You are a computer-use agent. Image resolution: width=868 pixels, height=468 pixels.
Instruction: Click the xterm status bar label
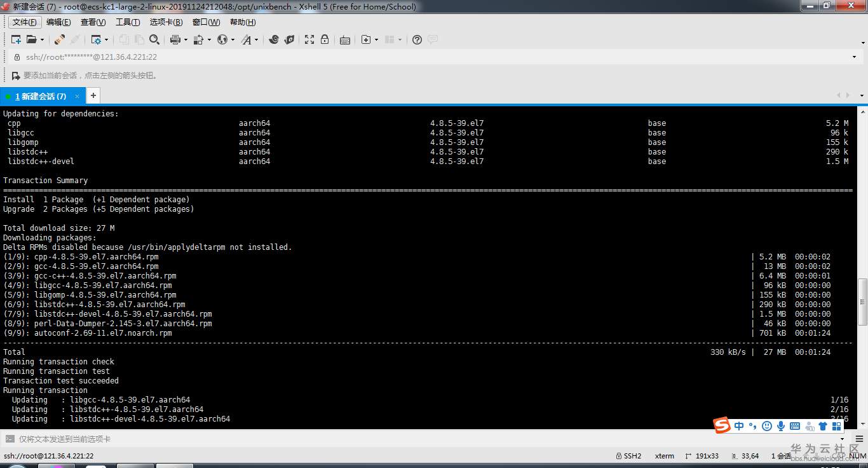coord(665,456)
